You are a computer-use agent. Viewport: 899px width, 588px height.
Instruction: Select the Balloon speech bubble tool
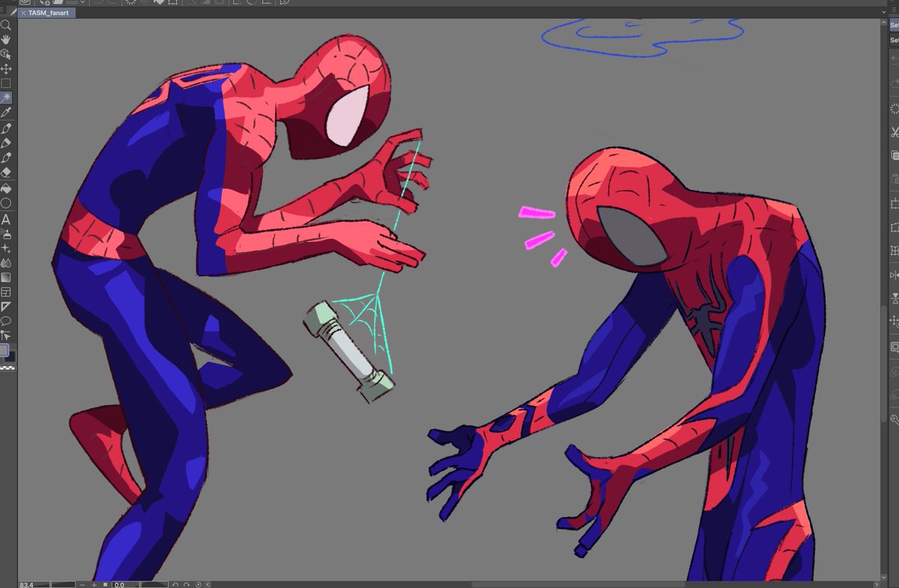(x=6, y=321)
